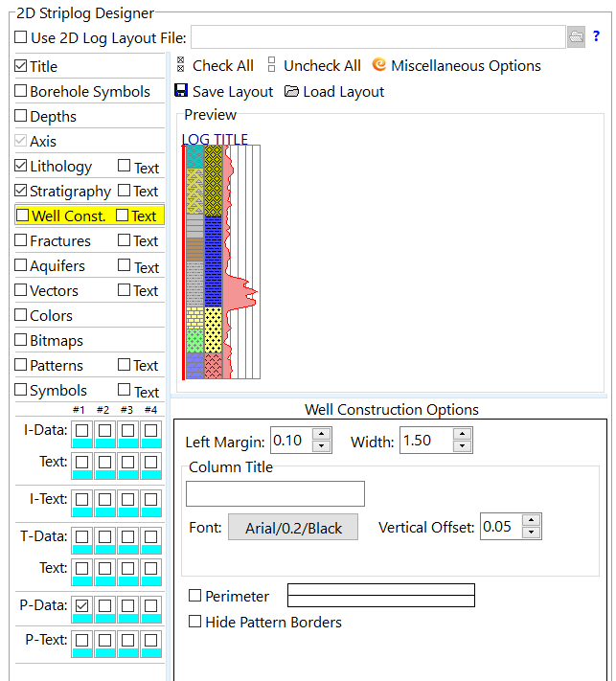Viewport: 616px width, 681px height.
Task: Click the Check All icon
Action: tap(181, 65)
